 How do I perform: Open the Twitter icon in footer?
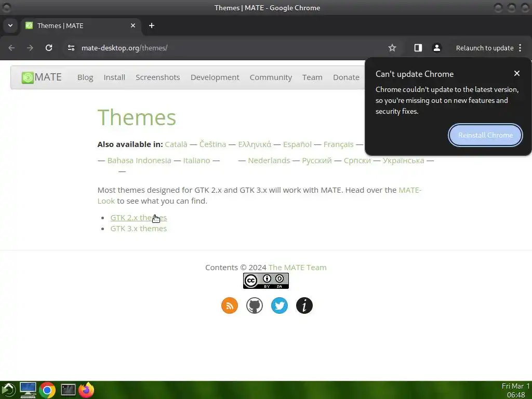pos(280,305)
